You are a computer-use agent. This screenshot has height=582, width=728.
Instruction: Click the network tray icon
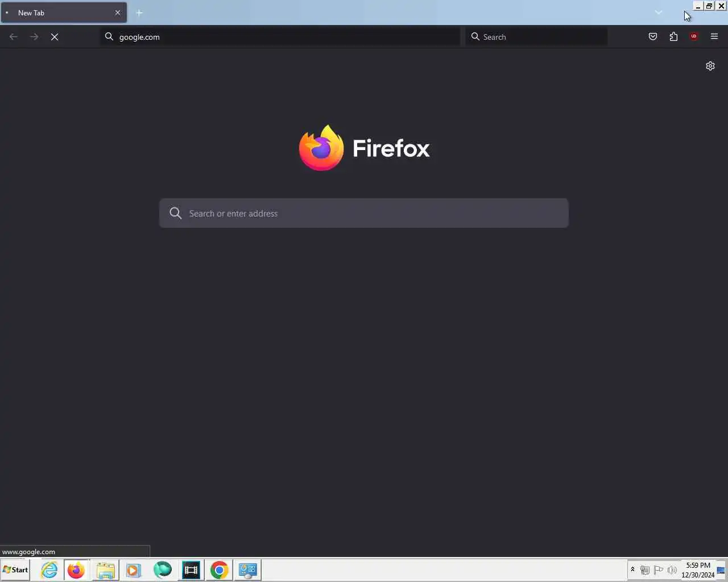(x=645, y=570)
